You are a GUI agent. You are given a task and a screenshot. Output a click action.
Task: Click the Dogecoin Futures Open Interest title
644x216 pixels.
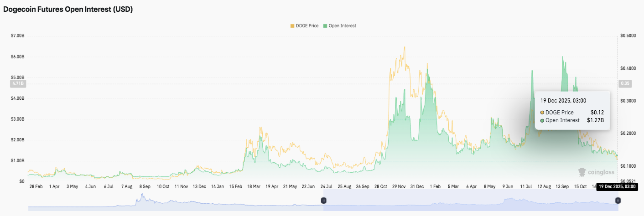pyautogui.click(x=68, y=9)
